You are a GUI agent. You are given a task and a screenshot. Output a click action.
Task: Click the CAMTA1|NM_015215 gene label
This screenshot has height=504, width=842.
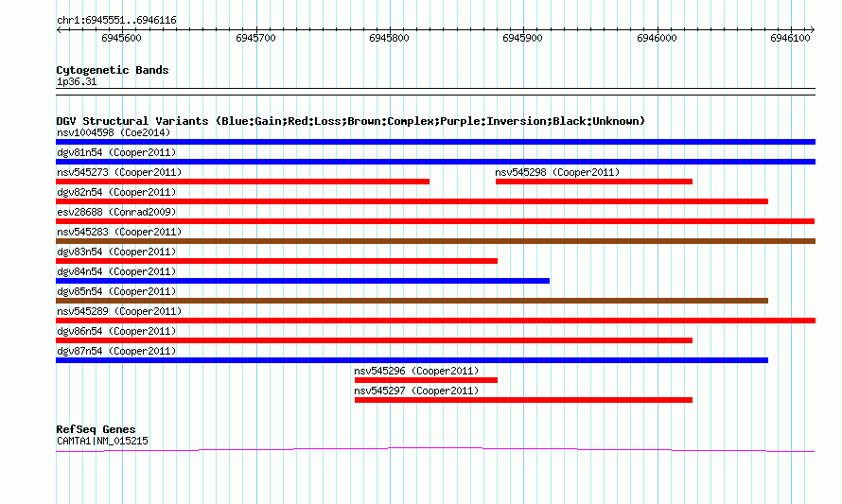102,442
